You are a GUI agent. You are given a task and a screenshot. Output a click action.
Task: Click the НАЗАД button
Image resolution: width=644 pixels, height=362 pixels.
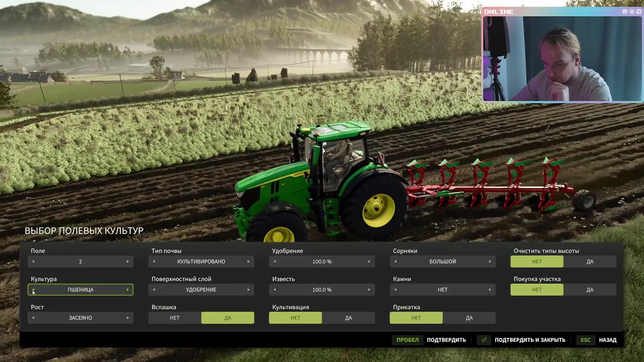pyautogui.click(x=596, y=340)
